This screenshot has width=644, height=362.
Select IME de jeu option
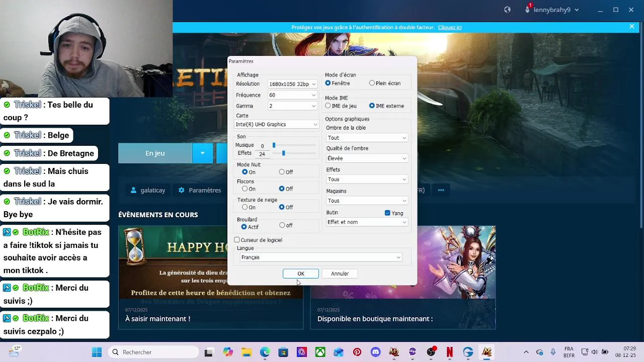pyautogui.click(x=328, y=106)
